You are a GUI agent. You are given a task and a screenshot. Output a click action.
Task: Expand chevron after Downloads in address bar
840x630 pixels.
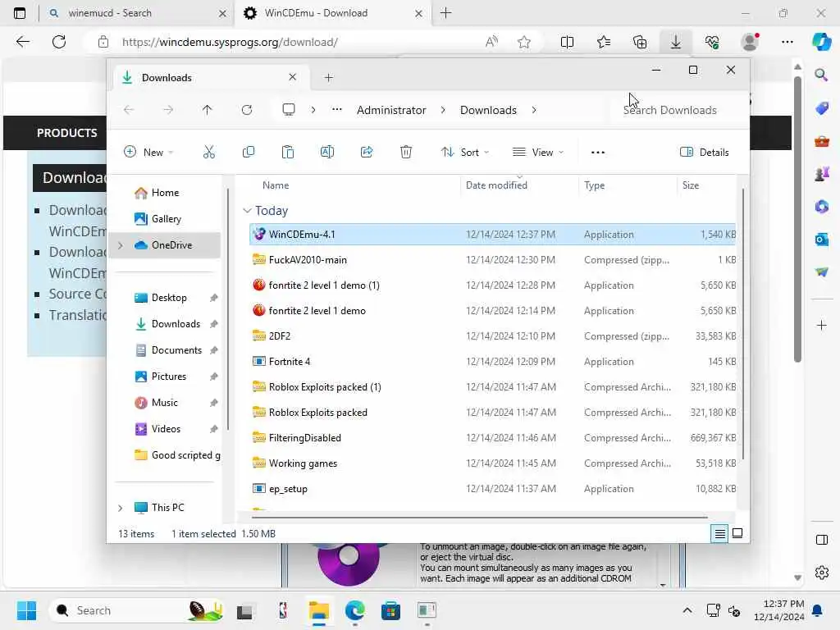point(534,110)
